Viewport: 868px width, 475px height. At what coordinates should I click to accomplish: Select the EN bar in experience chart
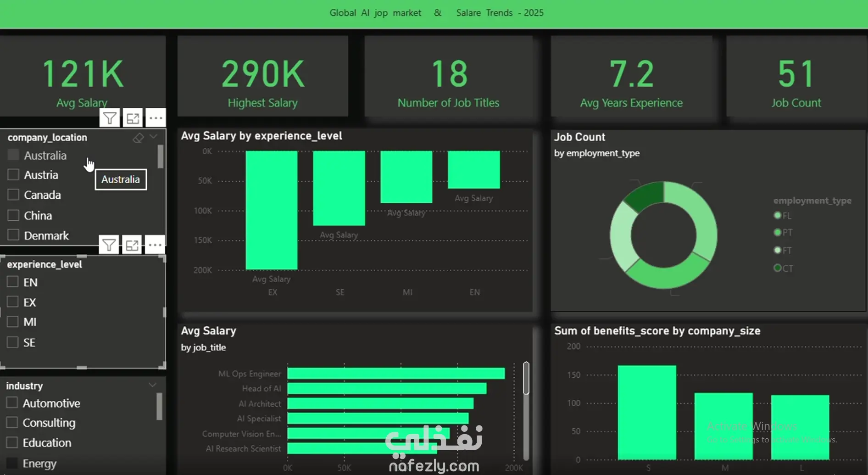tap(474, 169)
